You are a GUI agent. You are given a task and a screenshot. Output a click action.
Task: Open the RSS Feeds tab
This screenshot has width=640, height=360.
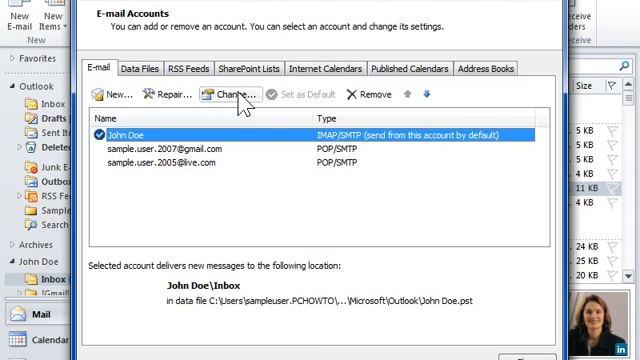click(189, 69)
